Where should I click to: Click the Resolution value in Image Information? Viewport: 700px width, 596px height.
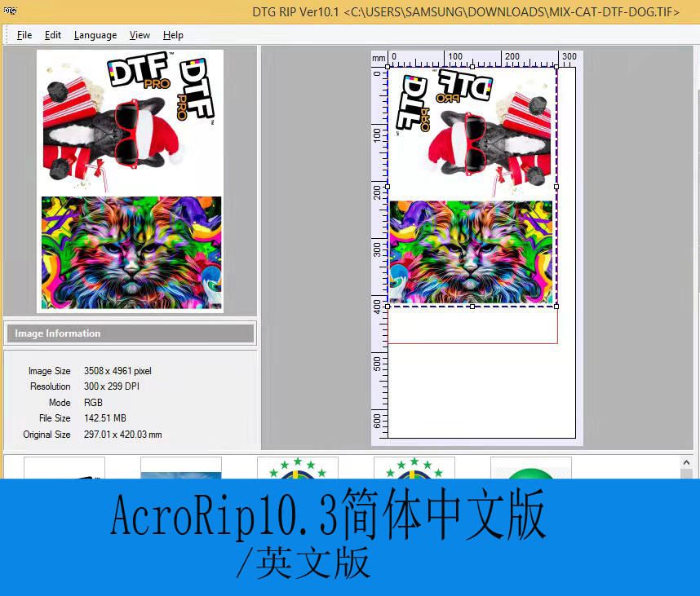(112, 386)
